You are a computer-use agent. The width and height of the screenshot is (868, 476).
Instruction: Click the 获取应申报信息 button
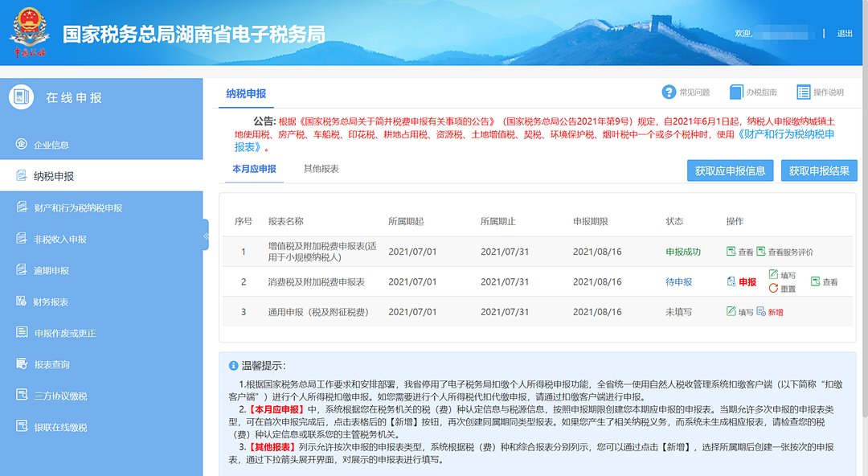coord(730,170)
